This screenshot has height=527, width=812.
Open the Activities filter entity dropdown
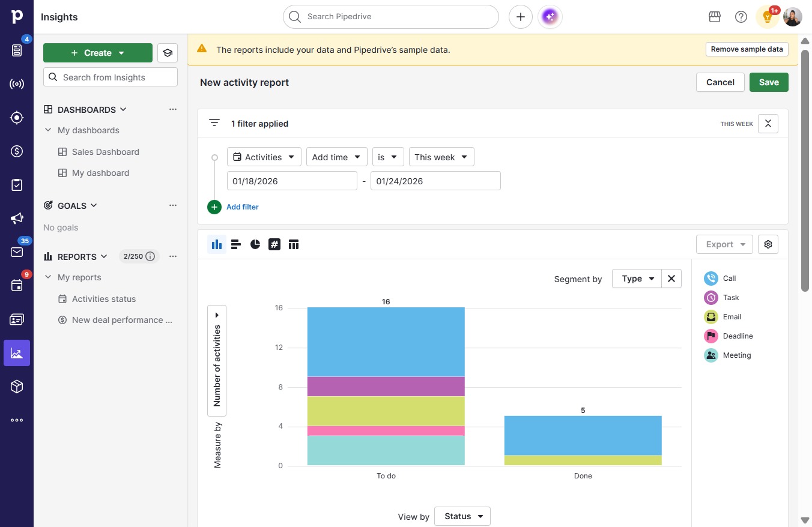(x=264, y=157)
